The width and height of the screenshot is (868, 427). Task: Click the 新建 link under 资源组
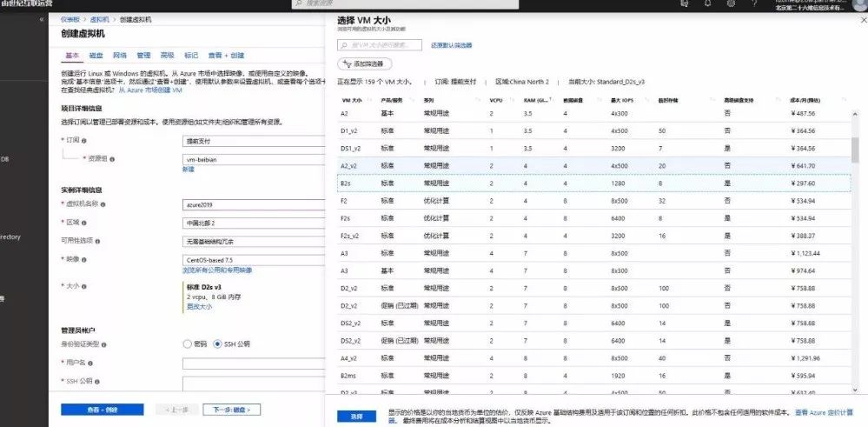click(189, 170)
